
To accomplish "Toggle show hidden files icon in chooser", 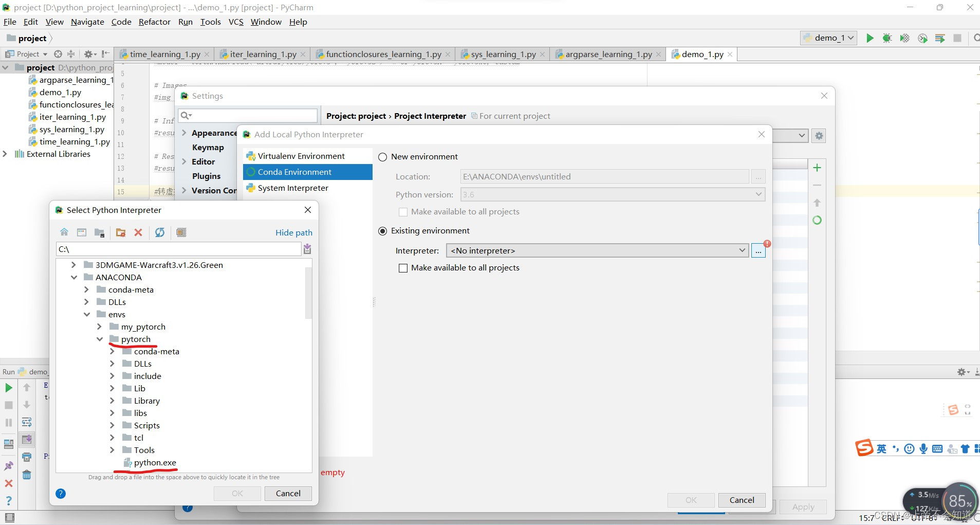I will click(181, 232).
